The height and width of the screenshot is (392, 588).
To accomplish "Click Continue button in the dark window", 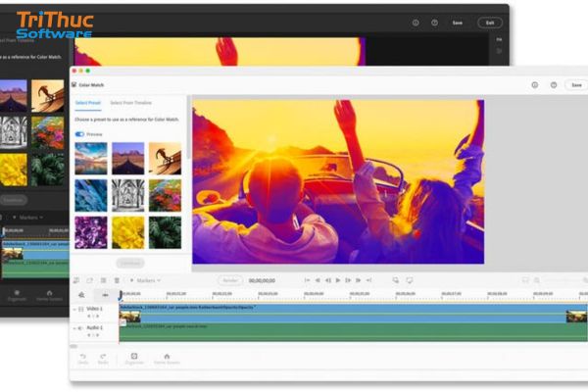I will tap(13, 200).
